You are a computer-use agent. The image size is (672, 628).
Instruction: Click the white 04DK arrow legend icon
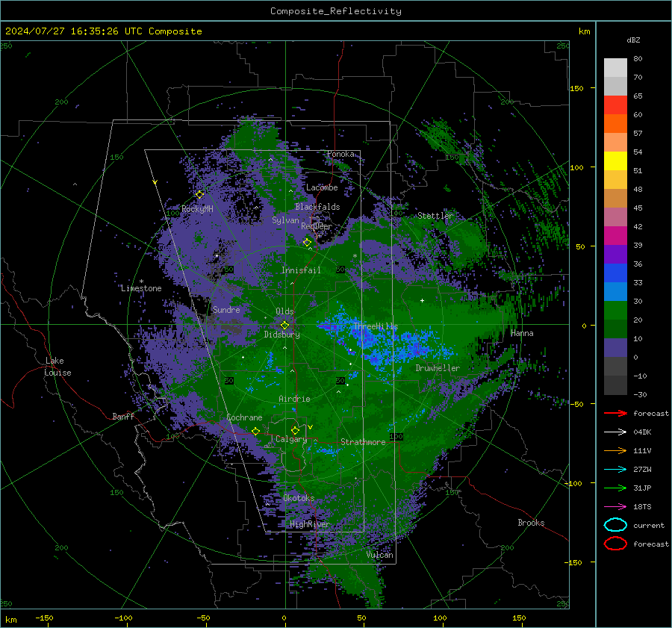coord(615,432)
